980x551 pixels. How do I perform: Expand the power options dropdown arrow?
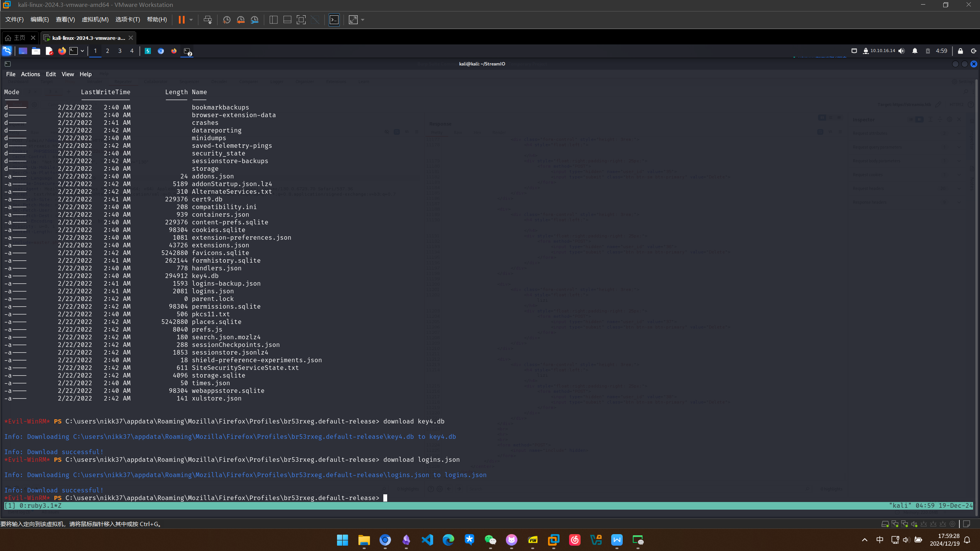pos(191,20)
